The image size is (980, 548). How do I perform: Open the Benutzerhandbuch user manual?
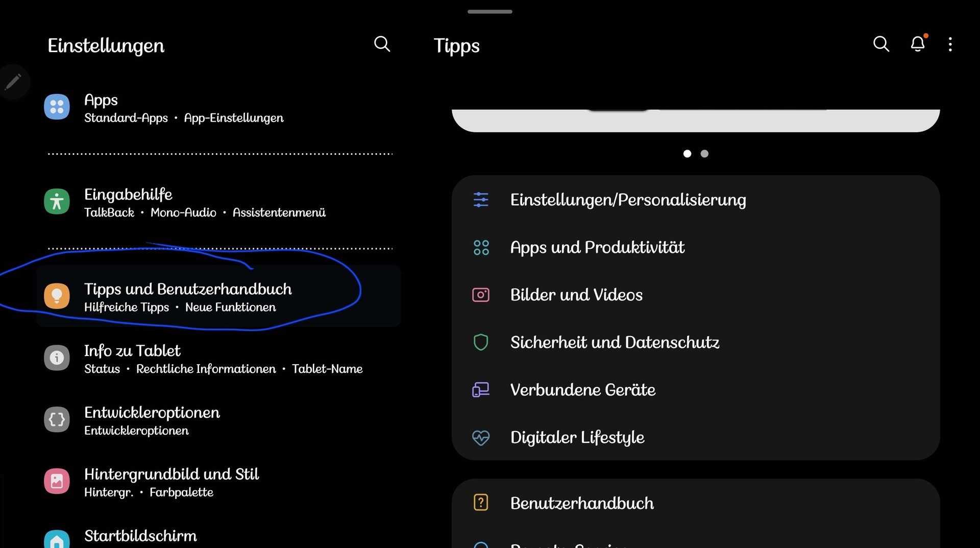[x=582, y=503]
